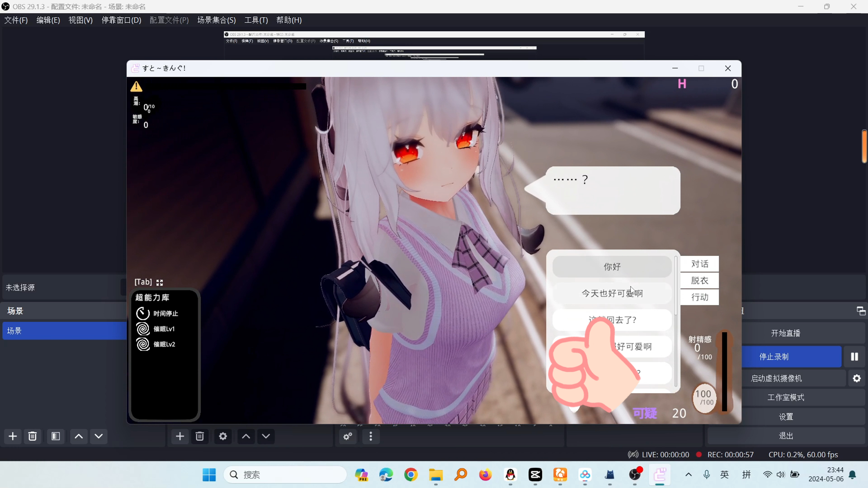Toggle 工作室模式 studio mode
This screenshot has height=488, width=868.
803,397
